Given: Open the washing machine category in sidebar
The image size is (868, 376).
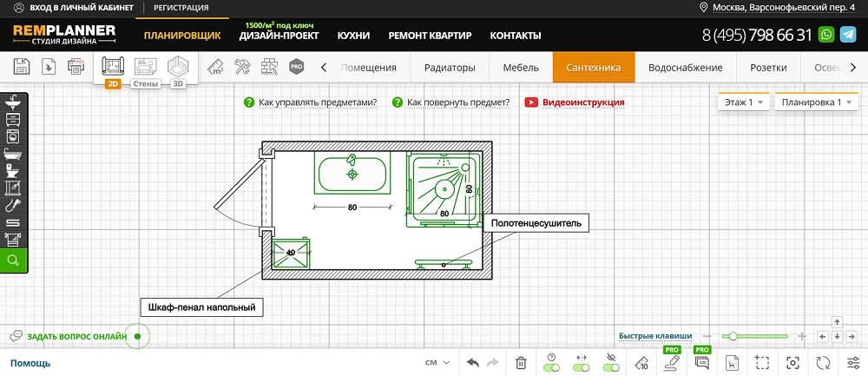Looking at the screenshot, I should click(x=13, y=136).
